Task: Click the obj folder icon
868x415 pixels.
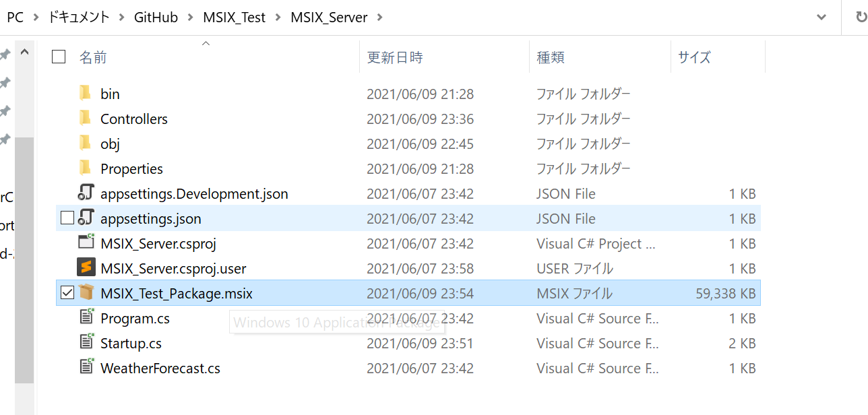Action: pyautogui.click(x=85, y=143)
